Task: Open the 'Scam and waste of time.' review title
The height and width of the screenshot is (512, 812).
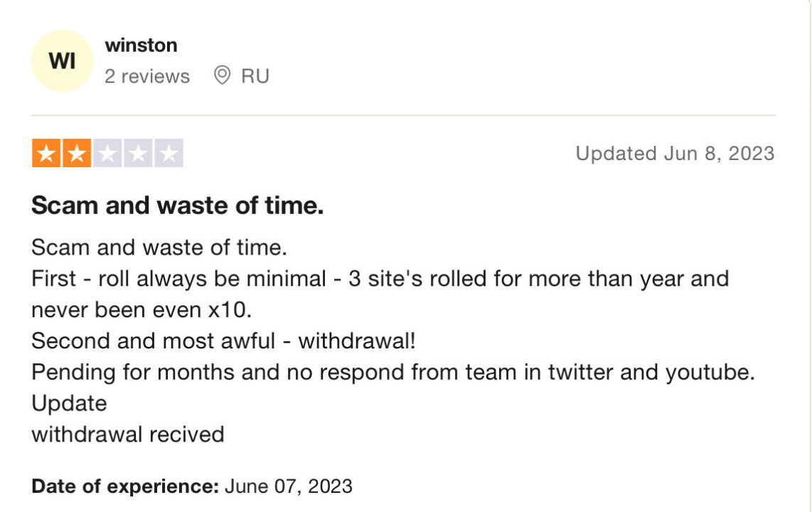Action: [178, 206]
